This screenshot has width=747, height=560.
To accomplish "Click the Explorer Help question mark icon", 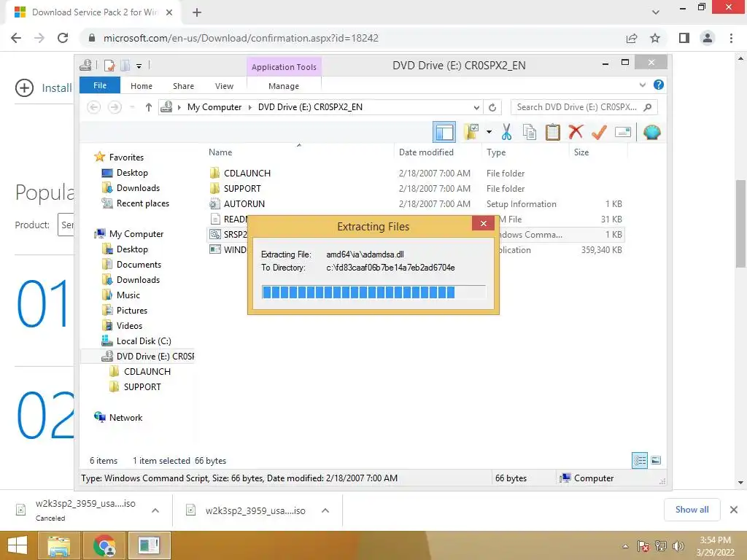I will 659,85.
